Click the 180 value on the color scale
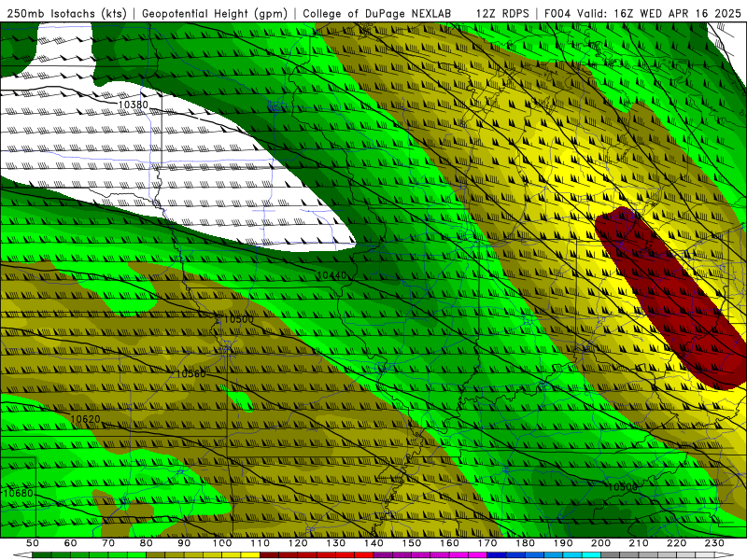This screenshot has height=560, width=747. pyautogui.click(x=525, y=543)
